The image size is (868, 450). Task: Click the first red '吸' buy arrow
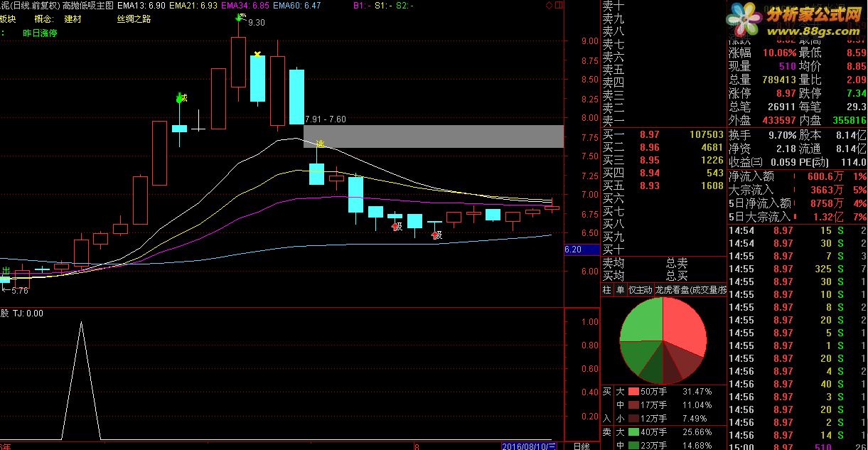click(396, 227)
